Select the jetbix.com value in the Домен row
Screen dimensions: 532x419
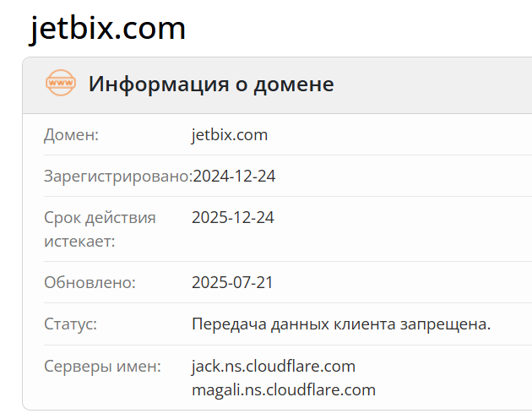pos(230,134)
